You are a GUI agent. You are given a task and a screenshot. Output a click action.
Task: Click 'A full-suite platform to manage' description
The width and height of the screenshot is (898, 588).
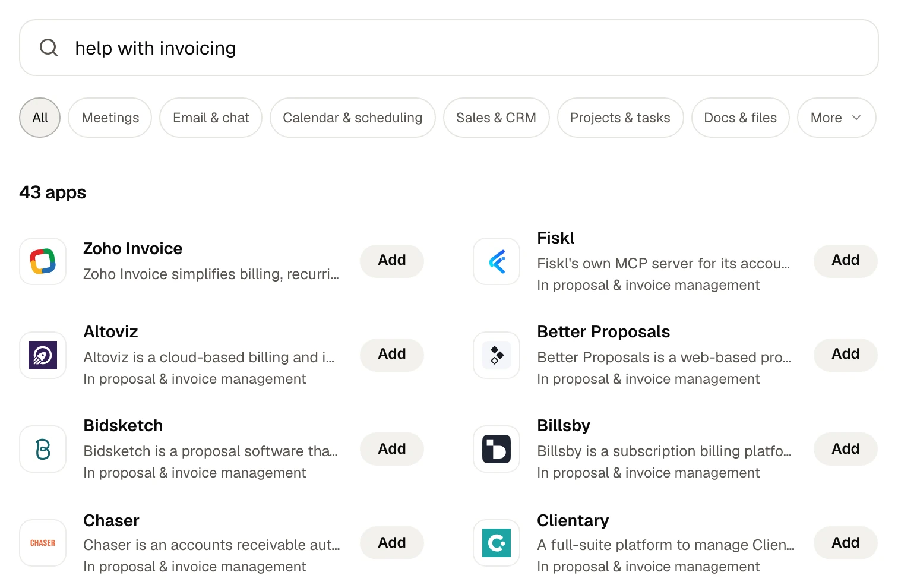(x=666, y=545)
